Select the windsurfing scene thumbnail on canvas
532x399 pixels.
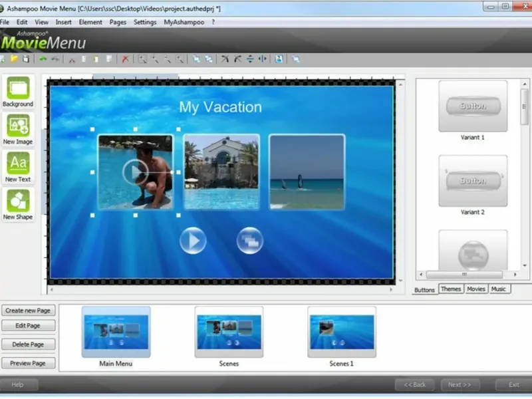click(x=307, y=172)
